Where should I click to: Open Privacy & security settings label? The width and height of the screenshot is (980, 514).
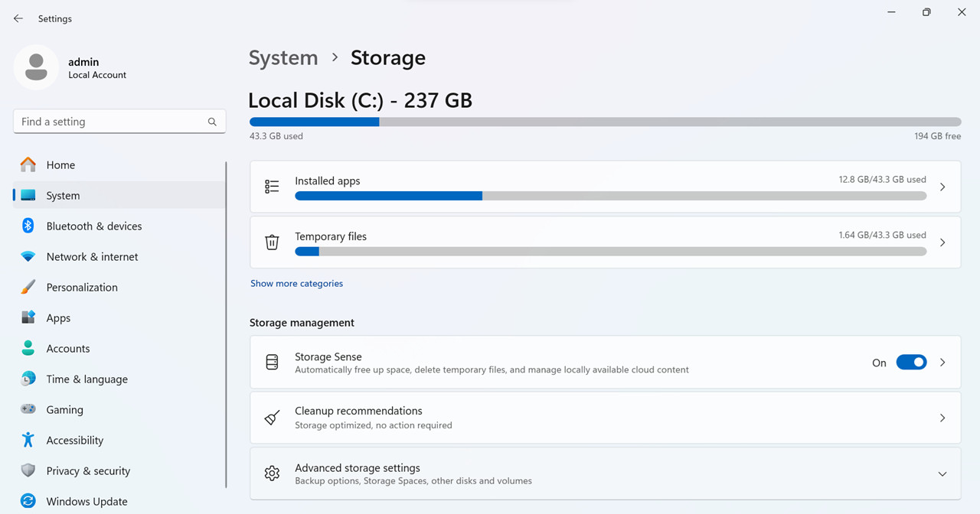click(88, 470)
